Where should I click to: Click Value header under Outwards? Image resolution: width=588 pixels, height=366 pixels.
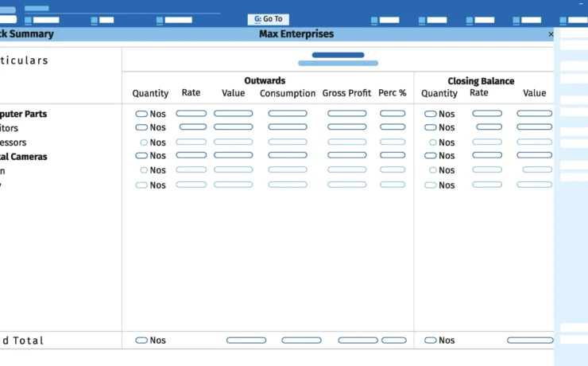click(234, 93)
